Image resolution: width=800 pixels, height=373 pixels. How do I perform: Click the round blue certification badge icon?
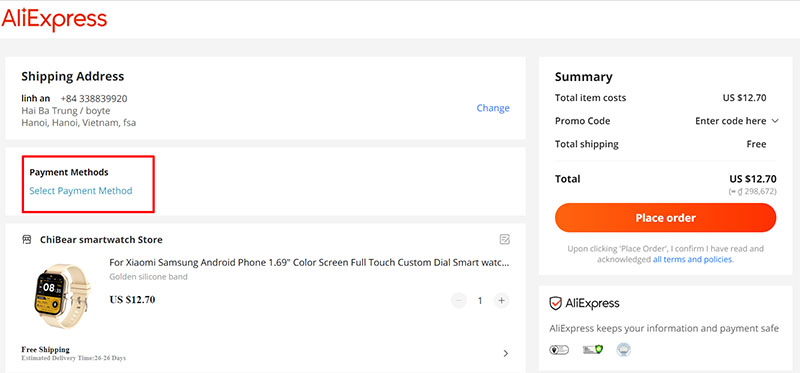(x=623, y=350)
